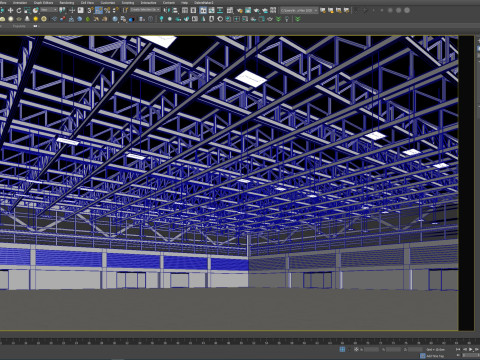The height and width of the screenshot is (360, 480).
Task: Toggle the Layer Explorer icon
Action: 193,10
